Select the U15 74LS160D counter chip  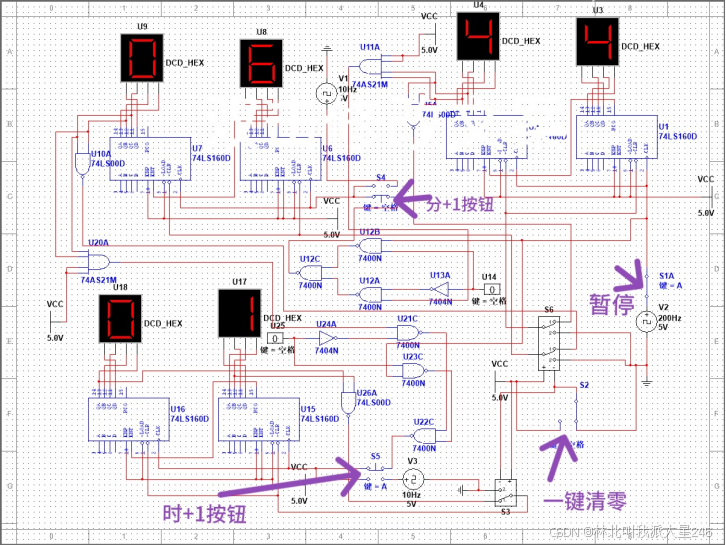click(259, 419)
